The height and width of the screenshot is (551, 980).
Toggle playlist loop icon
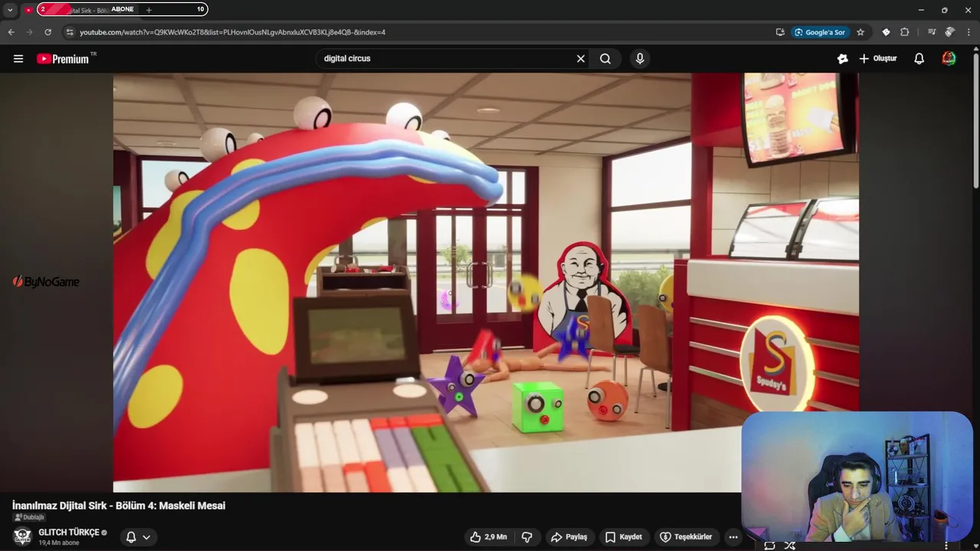tap(769, 546)
